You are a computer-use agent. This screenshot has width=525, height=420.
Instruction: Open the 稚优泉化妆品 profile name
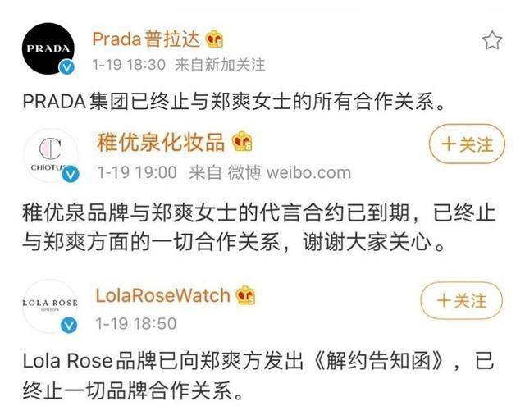[x=160, y=143]
